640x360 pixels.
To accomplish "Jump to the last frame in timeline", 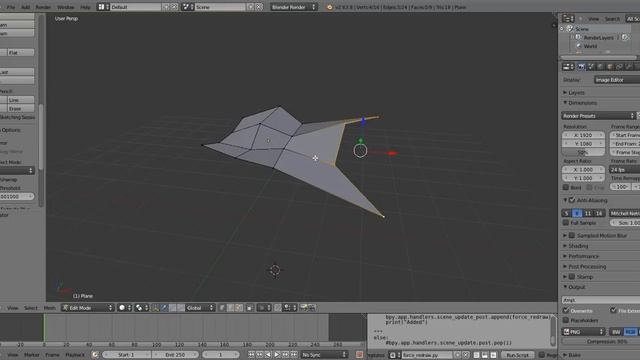I will click(294, 355).
